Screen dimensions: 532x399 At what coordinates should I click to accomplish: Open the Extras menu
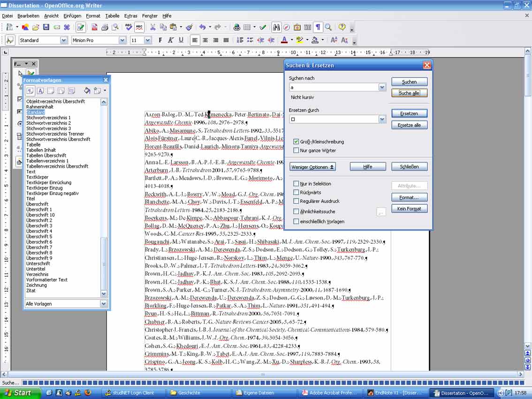(x=130, y=15)
